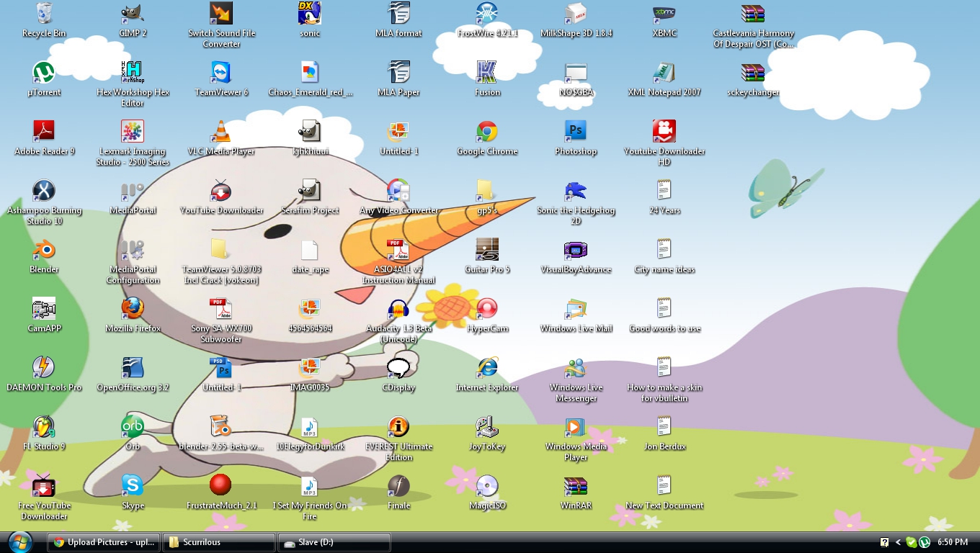Select the 'Good words to use' text file
Image resolution: width=980 pixels, height=553 pixels.
pyautogui.click(x=664, y=308)
